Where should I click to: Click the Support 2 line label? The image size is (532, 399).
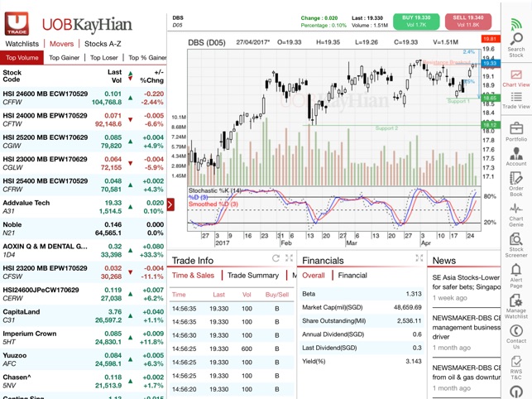[x=386, y=128]
